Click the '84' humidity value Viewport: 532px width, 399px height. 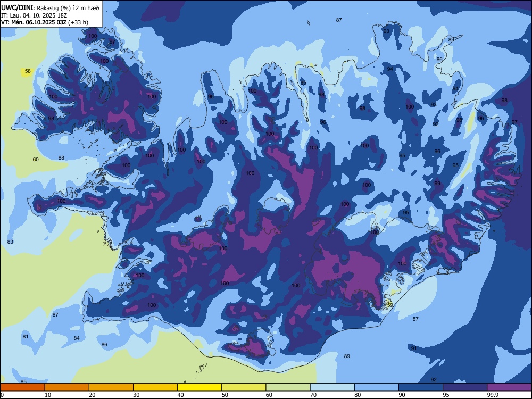click(77, 338)
